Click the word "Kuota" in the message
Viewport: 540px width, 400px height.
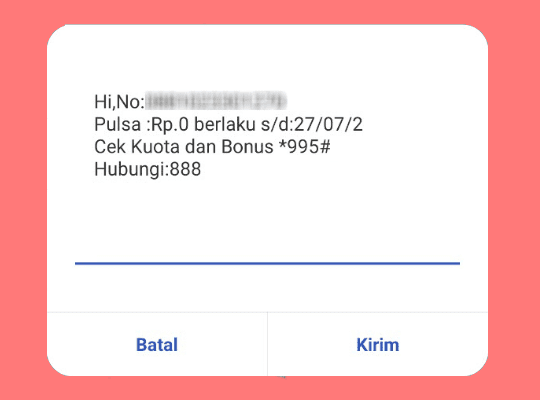[x=156, y=147]
